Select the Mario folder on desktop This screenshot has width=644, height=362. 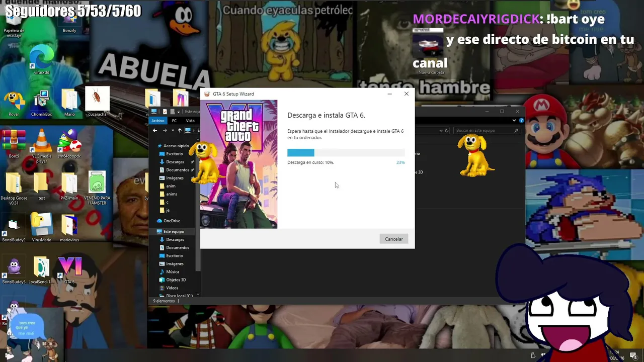pos(69,104)
